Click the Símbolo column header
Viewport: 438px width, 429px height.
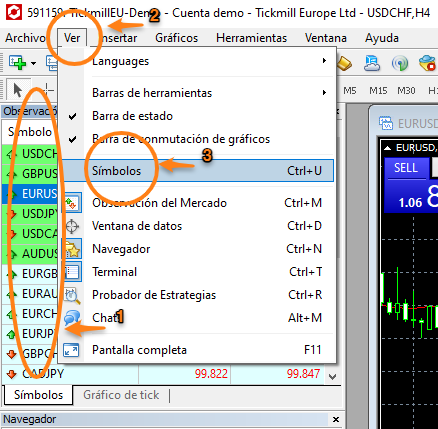[x=30, y=132]
